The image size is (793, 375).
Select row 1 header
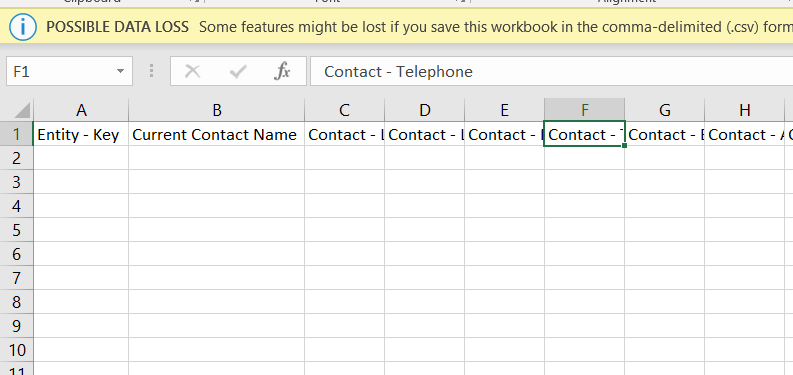point(16,134)
